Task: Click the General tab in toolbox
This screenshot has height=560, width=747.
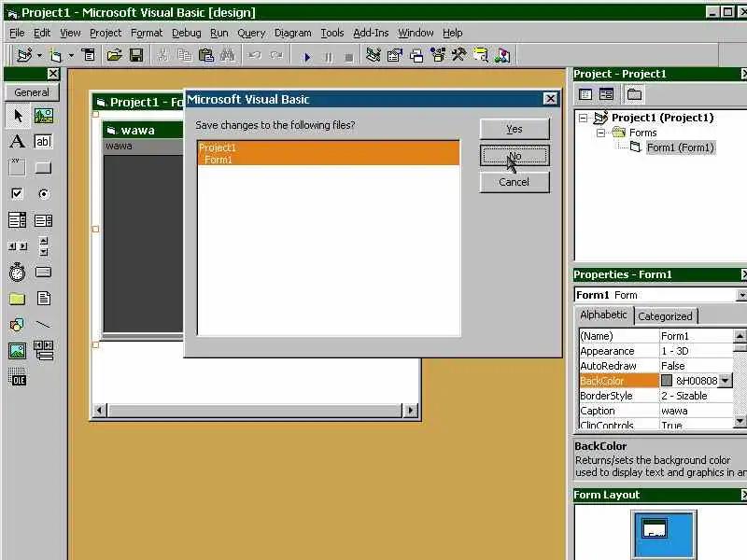Action: (x=32, y=92)
